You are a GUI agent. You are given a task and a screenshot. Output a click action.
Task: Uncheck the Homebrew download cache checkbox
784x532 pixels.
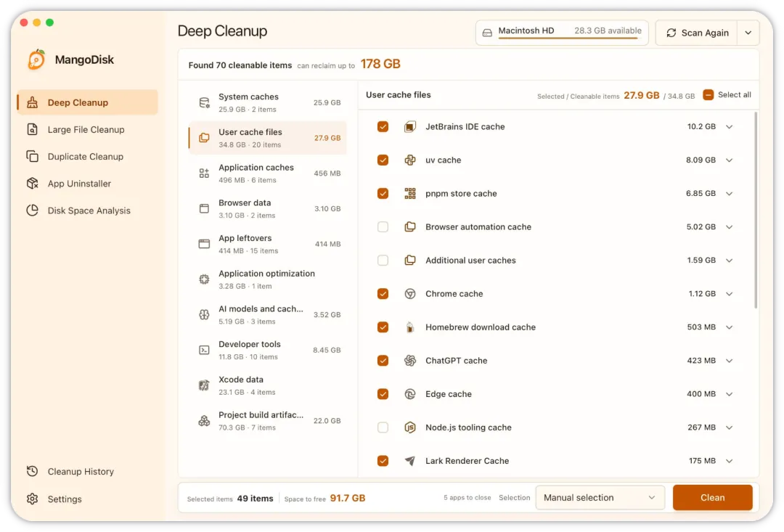tap(383, 327)
